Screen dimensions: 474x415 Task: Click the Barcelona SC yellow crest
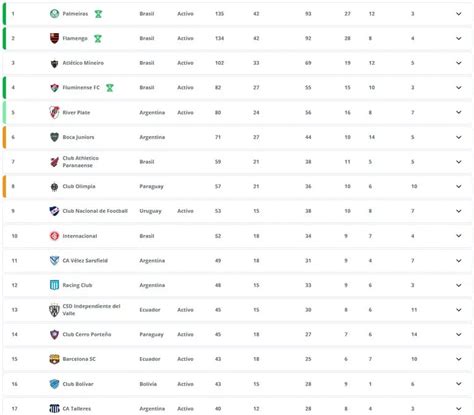coord(54,359)
